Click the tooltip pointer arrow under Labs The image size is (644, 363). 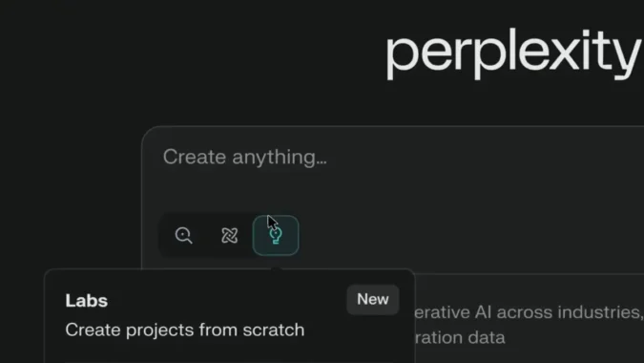277,268
